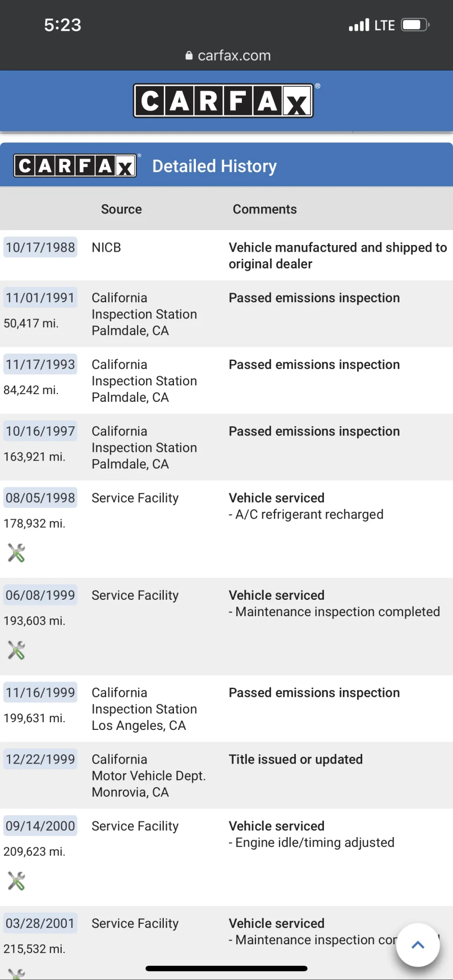Tap the lock icon next to carfax.com

click(x=189, y=56)
